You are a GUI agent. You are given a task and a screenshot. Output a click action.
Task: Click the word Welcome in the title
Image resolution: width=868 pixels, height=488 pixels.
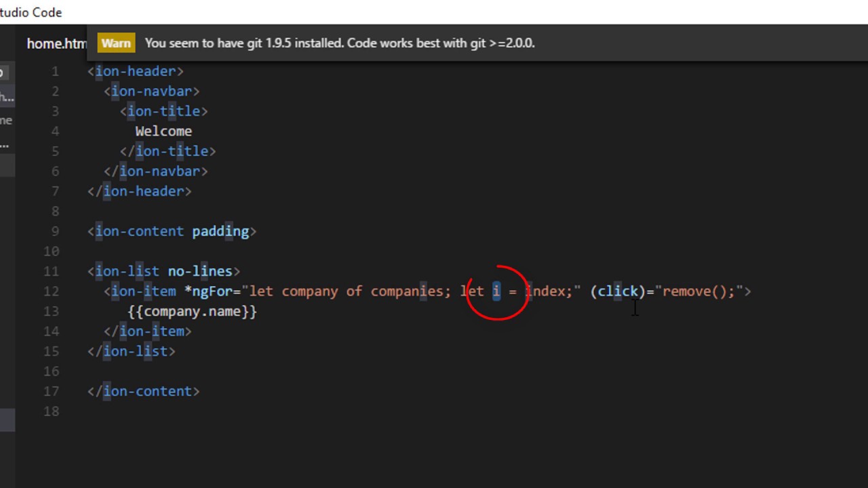163,131
